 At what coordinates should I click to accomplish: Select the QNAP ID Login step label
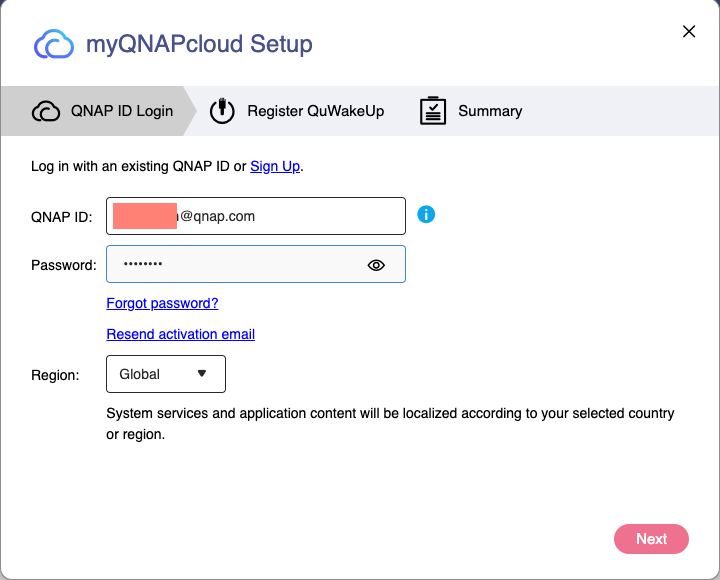coord(122,111)
